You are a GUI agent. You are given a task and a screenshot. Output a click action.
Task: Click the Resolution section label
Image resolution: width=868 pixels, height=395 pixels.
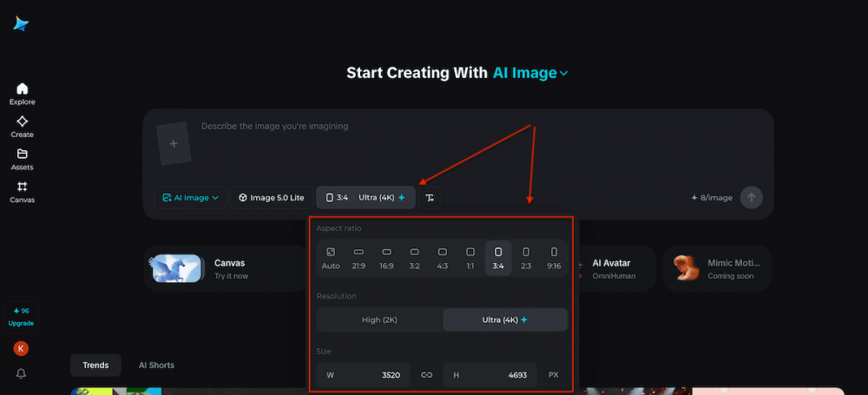click(x=336, y=296)
